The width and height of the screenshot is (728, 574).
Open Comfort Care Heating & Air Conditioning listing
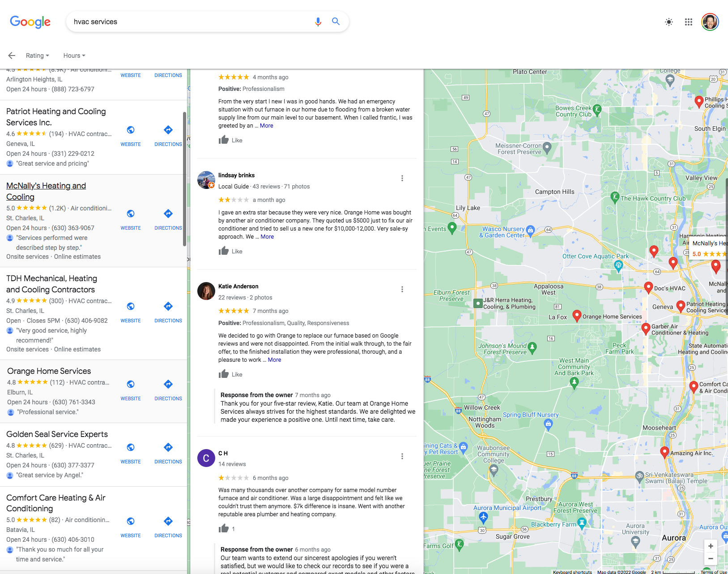(x=55, y=503)
